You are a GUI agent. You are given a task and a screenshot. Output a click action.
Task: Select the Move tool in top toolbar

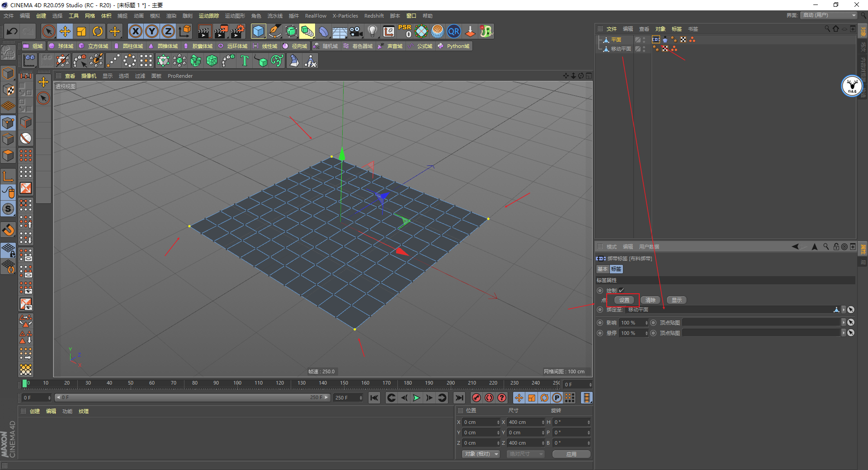click(65, 31)
